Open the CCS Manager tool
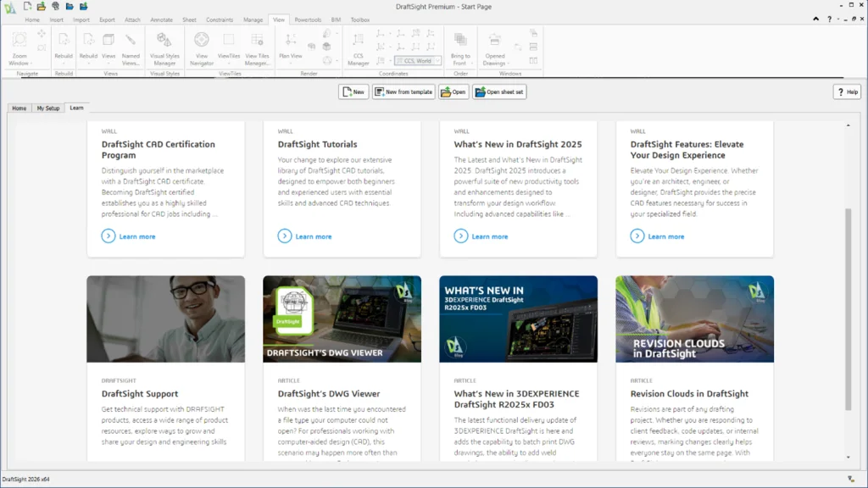868x488 pixels. pos(359,40)
